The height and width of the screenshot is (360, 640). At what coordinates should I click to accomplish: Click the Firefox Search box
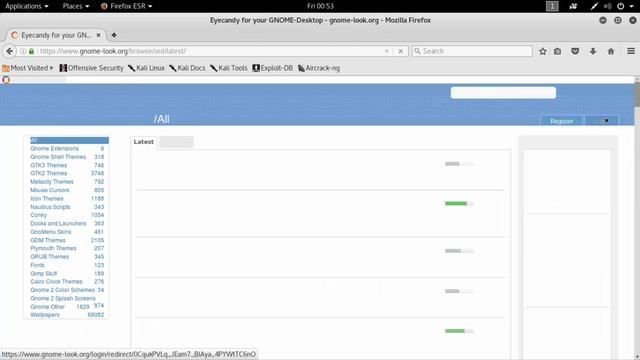coord(472,51)
